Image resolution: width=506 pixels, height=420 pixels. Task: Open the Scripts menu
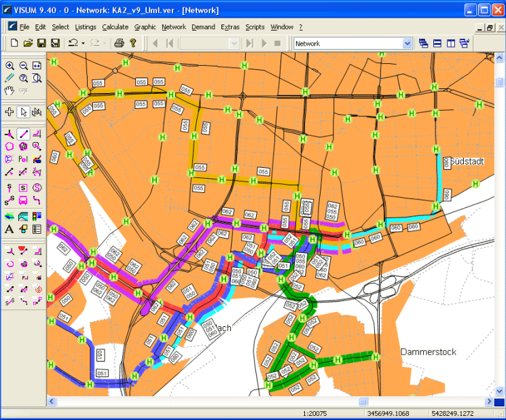point(255,27)
